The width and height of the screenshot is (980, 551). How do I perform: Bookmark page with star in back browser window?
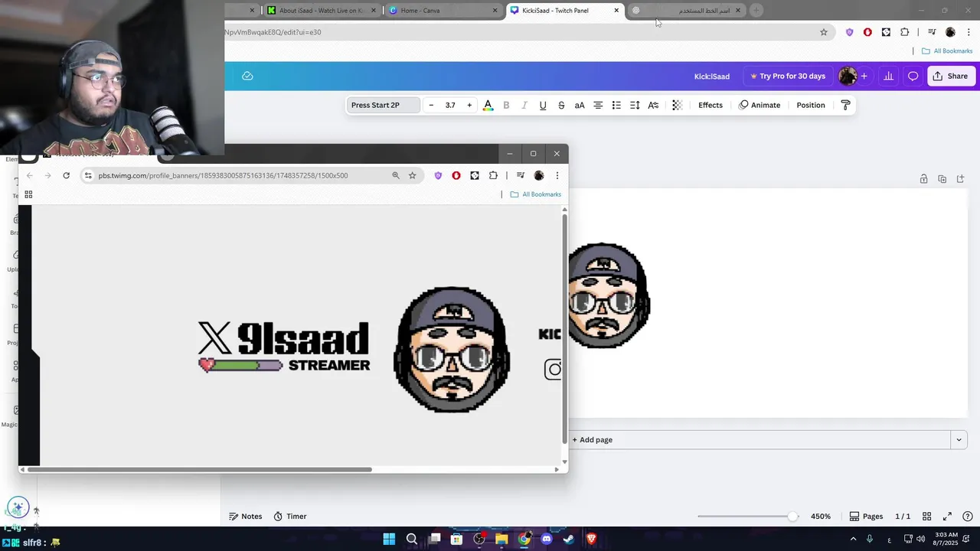pyautogui.click(x=824, y=32)
